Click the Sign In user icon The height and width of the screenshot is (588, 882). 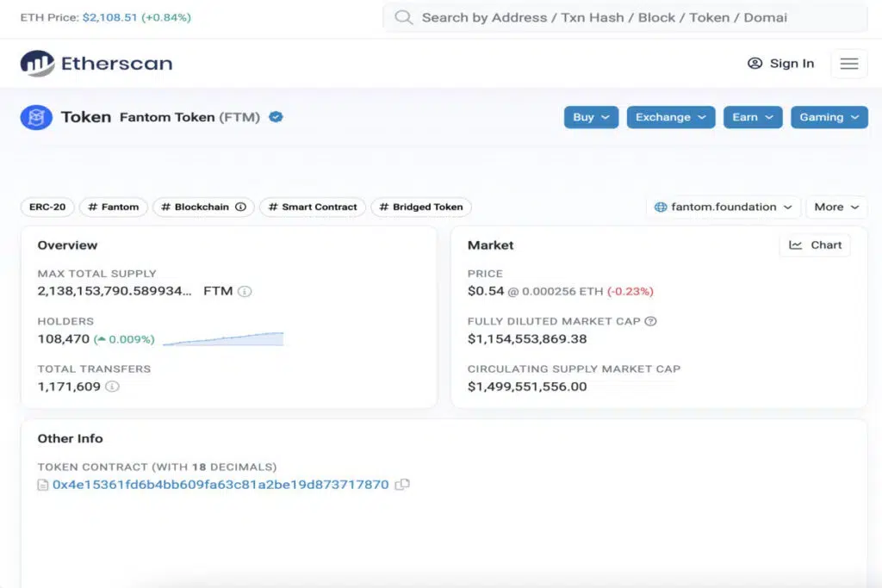[755, 63]
